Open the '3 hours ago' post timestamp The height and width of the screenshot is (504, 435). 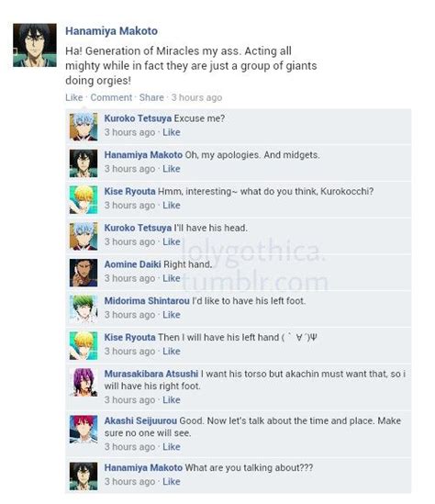(x=196, y=97)
